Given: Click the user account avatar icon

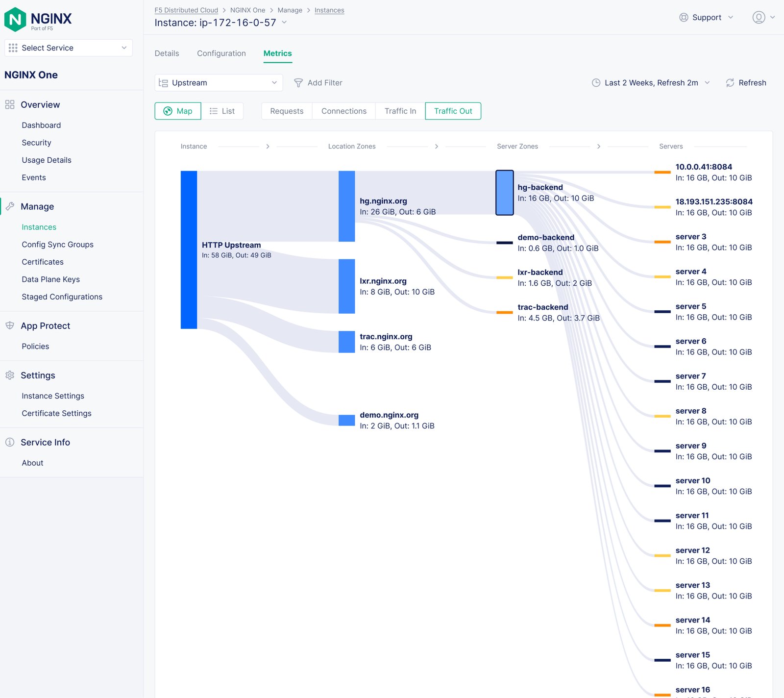Looking at the screenshot, I should tap(759, 18).
